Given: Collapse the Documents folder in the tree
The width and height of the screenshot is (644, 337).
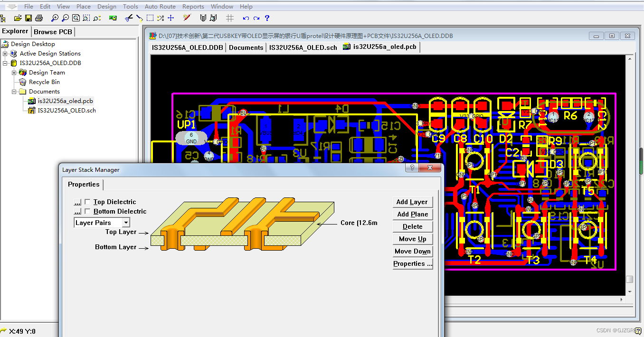Looking at the screenshot, I should pyautogui.click(x=15, y=91).
